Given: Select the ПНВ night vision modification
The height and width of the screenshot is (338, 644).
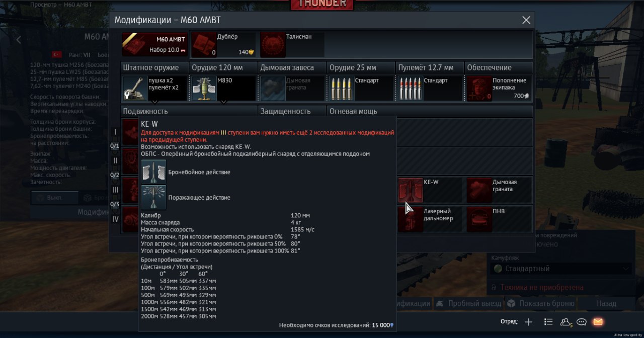Looking at the screenshot, I should pyautogui.click(x=499, y=219).
